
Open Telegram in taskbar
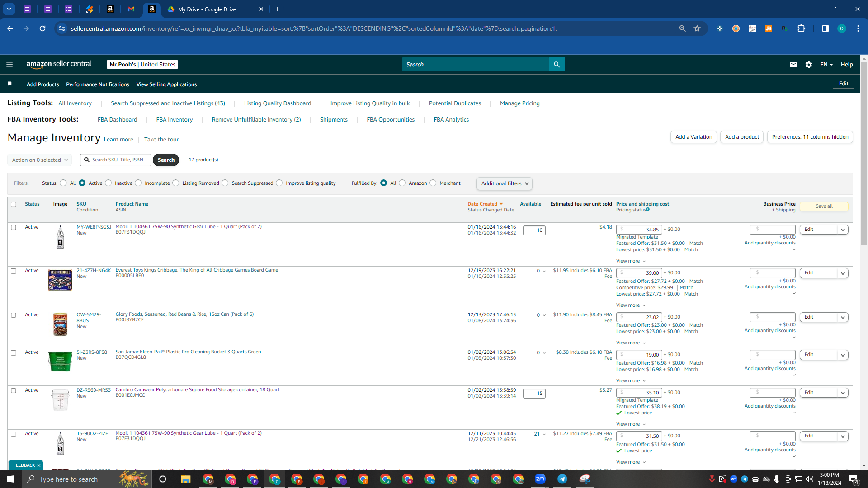pos(562,479)
